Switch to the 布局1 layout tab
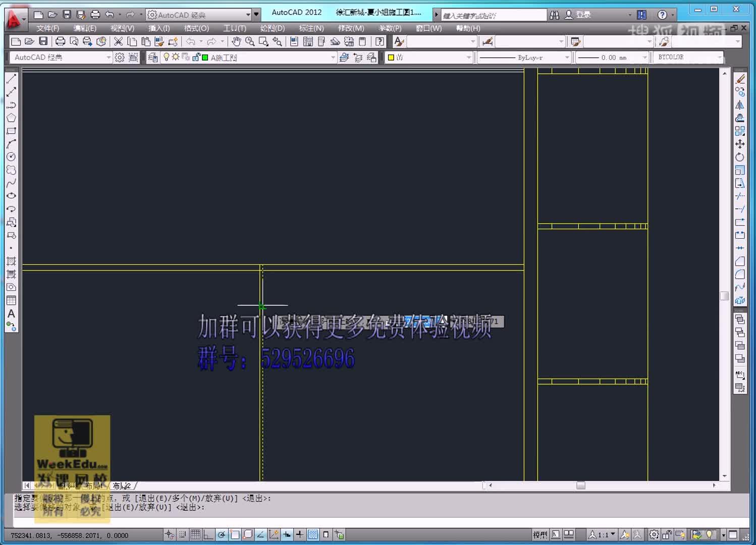This screenshot has height=545, width=756. 95,485
